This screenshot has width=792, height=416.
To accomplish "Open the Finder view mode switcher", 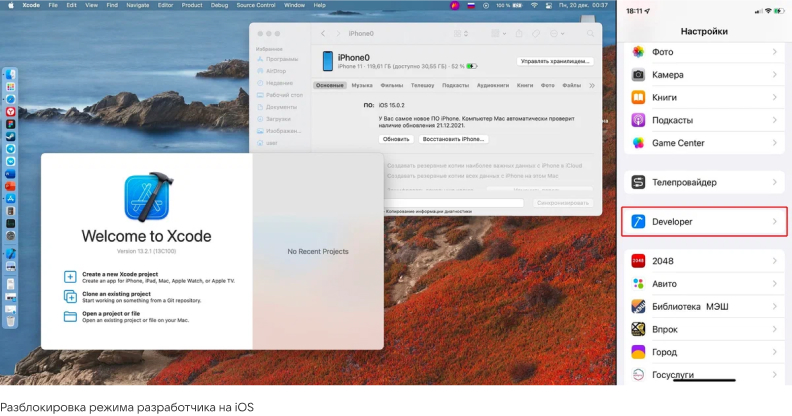I will click(x=461, y=33).
